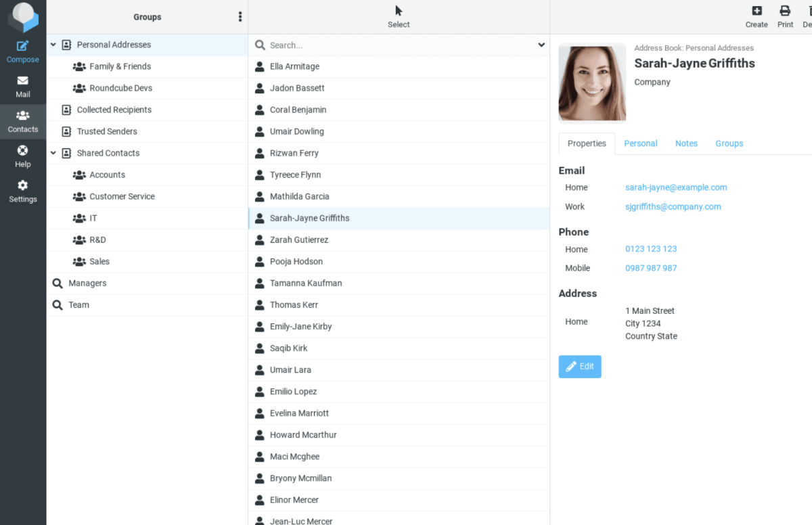812x525 pixels.
Task: Collapse the Shared Contacts tree
Action: point(53,153)
